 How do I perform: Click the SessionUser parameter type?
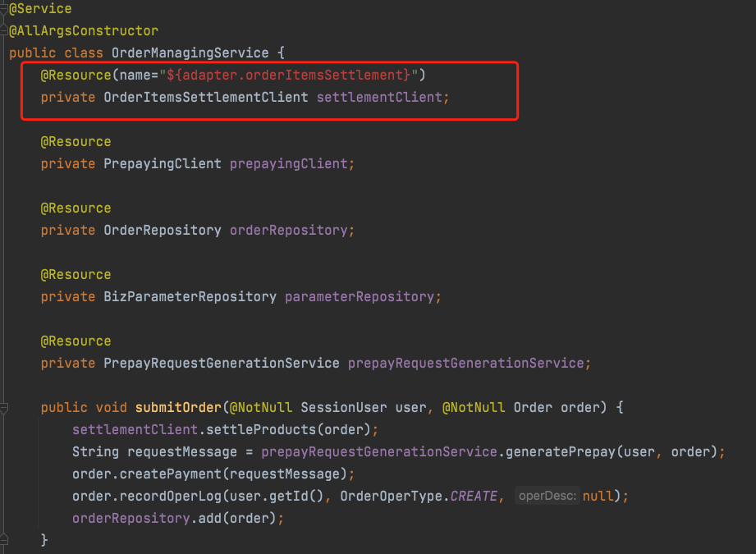[344, 408]
